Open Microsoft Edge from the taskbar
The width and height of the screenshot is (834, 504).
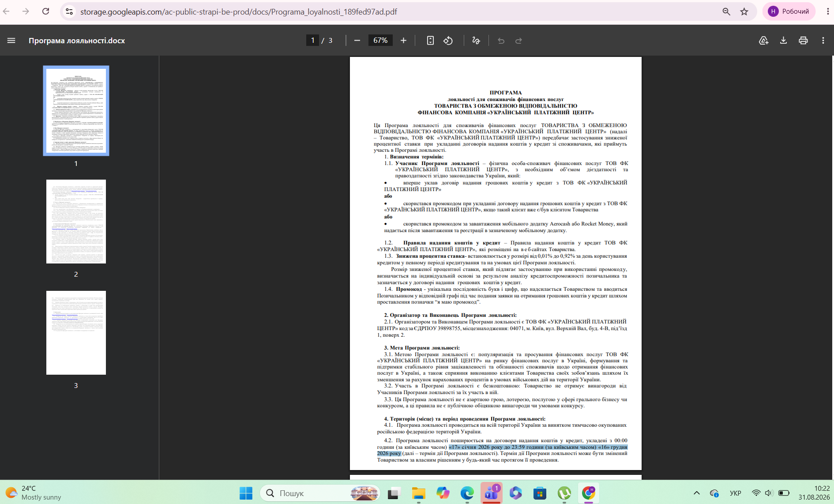click(x=467, y=493)
